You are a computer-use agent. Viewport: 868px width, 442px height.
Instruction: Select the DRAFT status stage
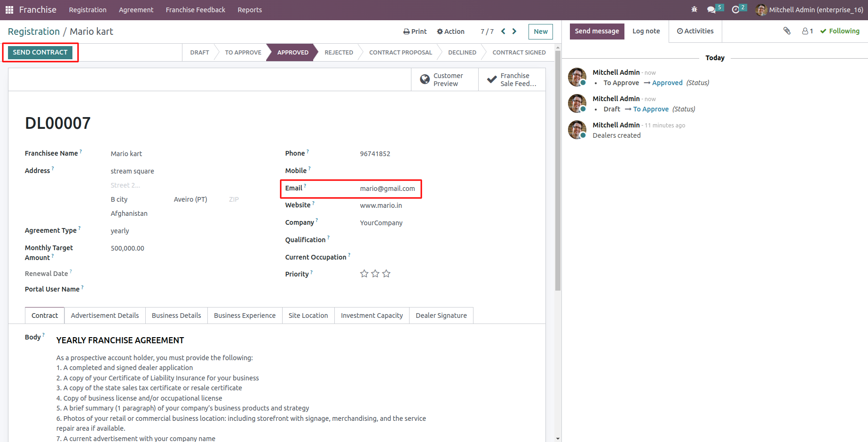[199, 52]
